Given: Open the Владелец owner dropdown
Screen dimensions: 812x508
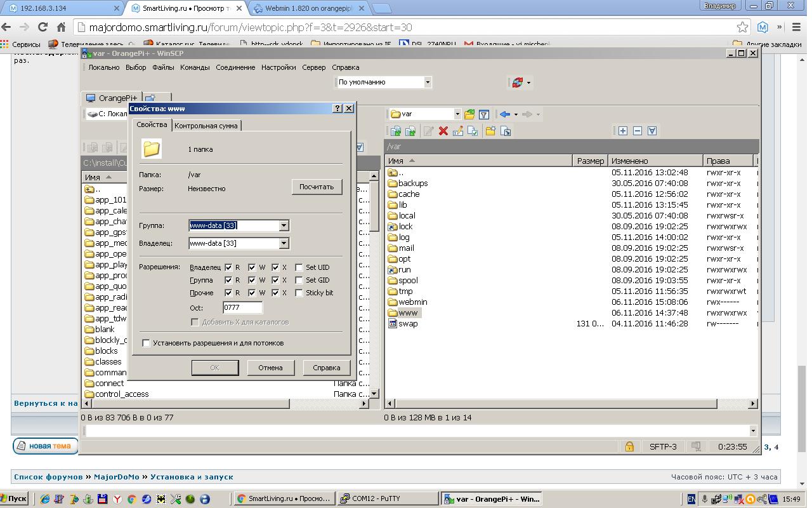Looking at the screenshot, I should click(284, 243).
